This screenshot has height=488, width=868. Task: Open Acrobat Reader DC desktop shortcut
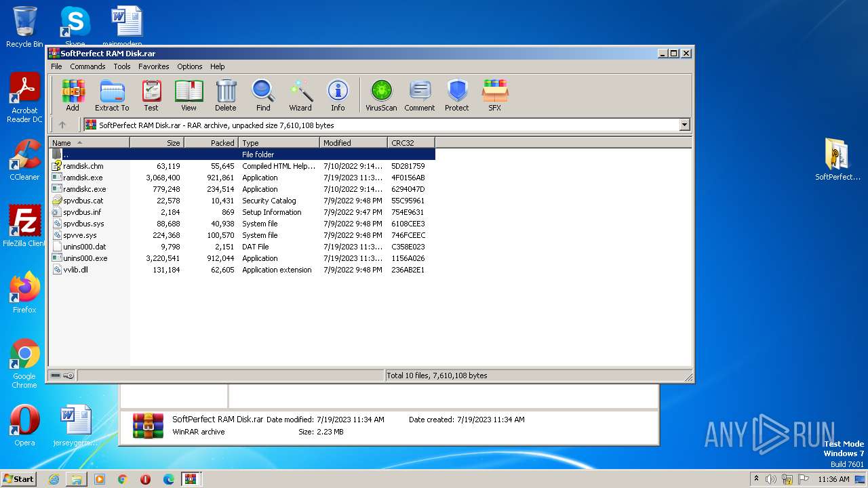(x=24, y=98)
